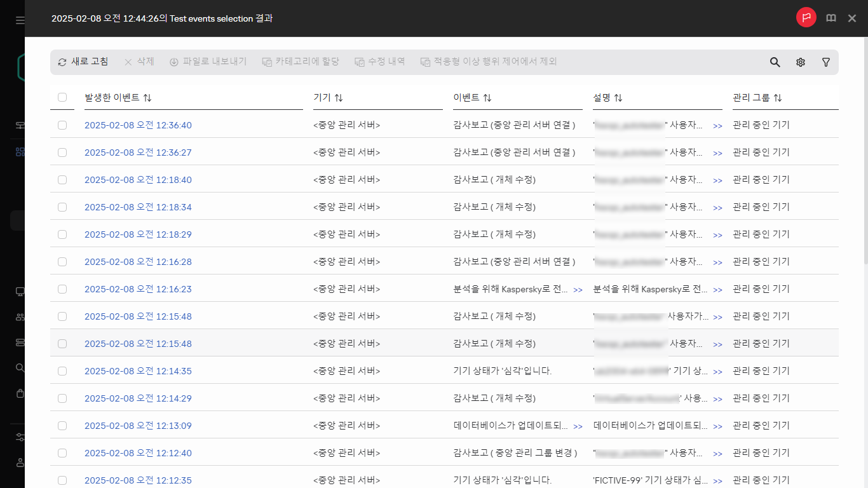Viewport: 868px width, 488px height.
Task: Click "감사보고 ( 개체 수정)" in 12:14:29 row
Action: pyautogui.click(x=494, y=398)
